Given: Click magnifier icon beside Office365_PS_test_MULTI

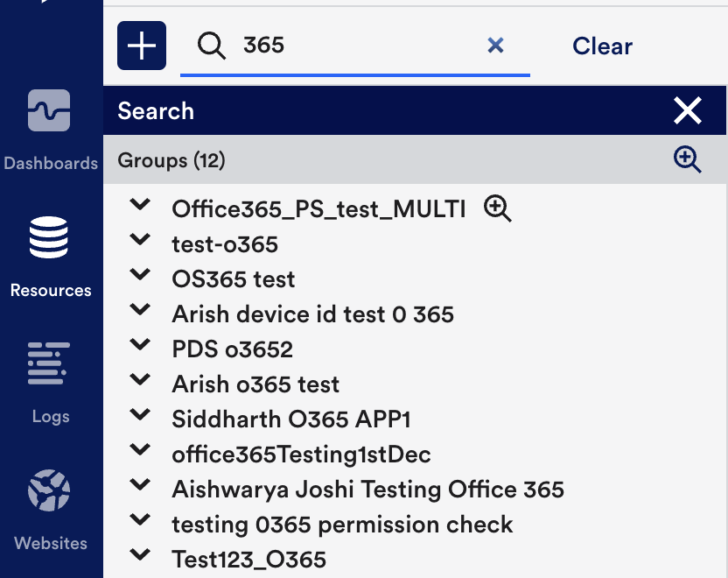Looking at the screenshot, I should pos(497,208).
